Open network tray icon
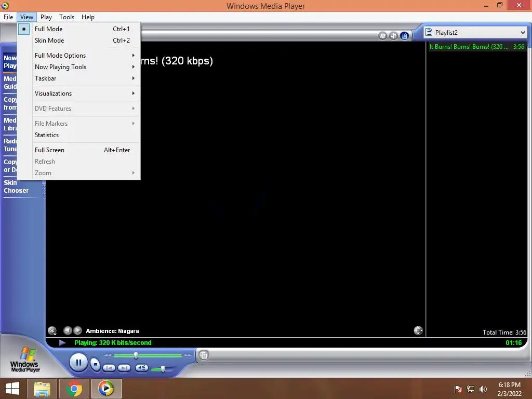This screenshot has width=532, height=399. (x=471, y=389)
